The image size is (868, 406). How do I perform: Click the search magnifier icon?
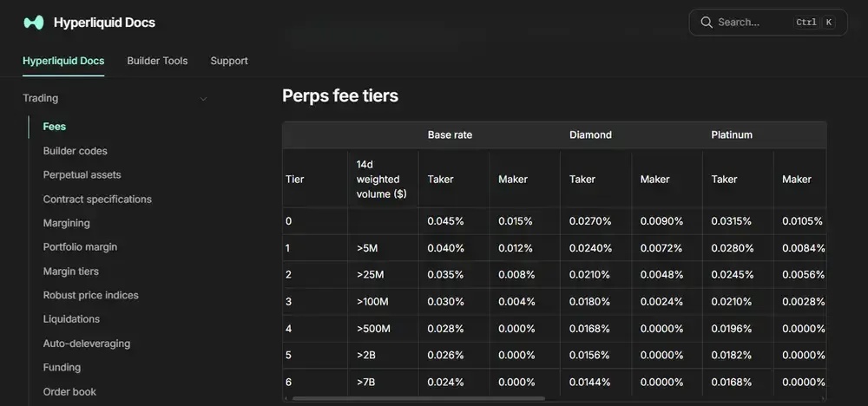707,23
